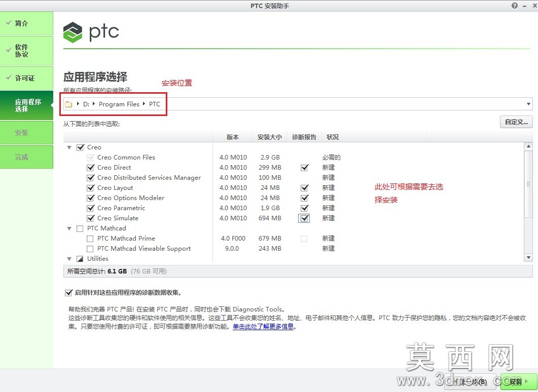The width and height of the screenshot is (538, 392).
Task: Click the PTC logo
Action: tap(91, 32)
